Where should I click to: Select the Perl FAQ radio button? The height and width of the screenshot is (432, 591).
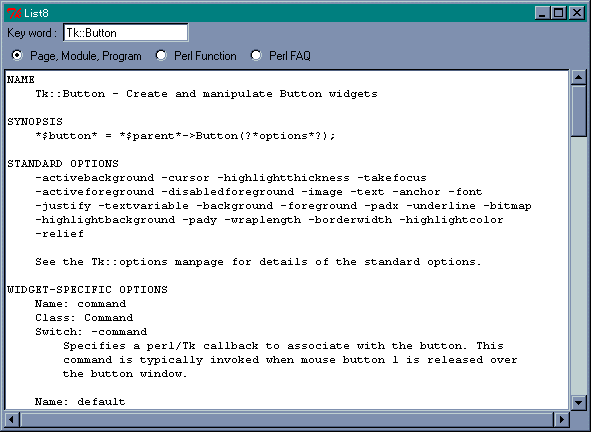tap(256, 55)
